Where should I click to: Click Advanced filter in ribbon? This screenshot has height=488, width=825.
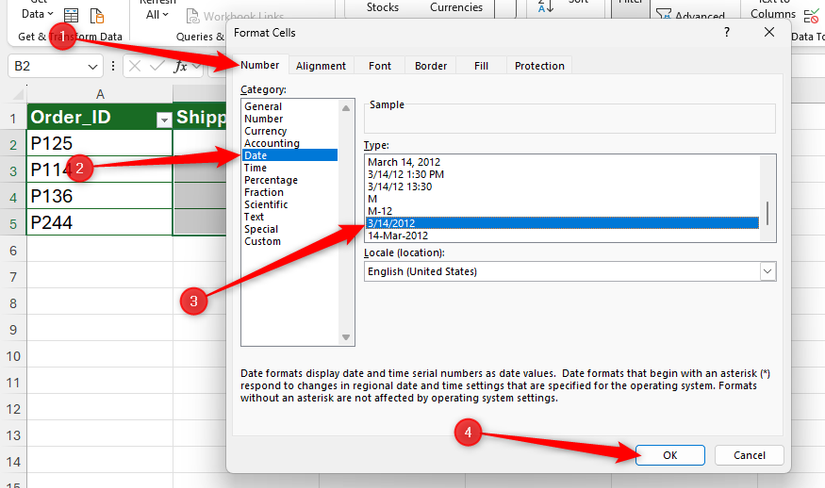690,15
